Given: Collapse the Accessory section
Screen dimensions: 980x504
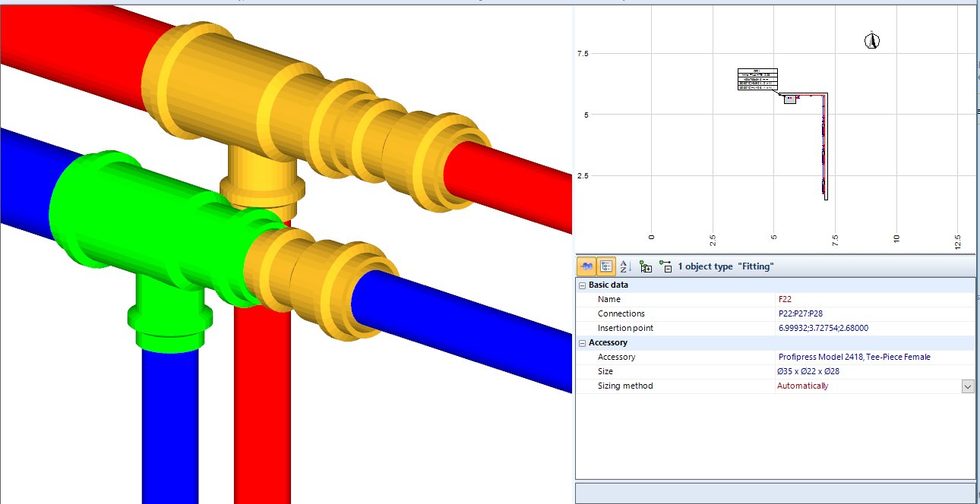Looking at the screenshot, I should click(x=580, y=342).
